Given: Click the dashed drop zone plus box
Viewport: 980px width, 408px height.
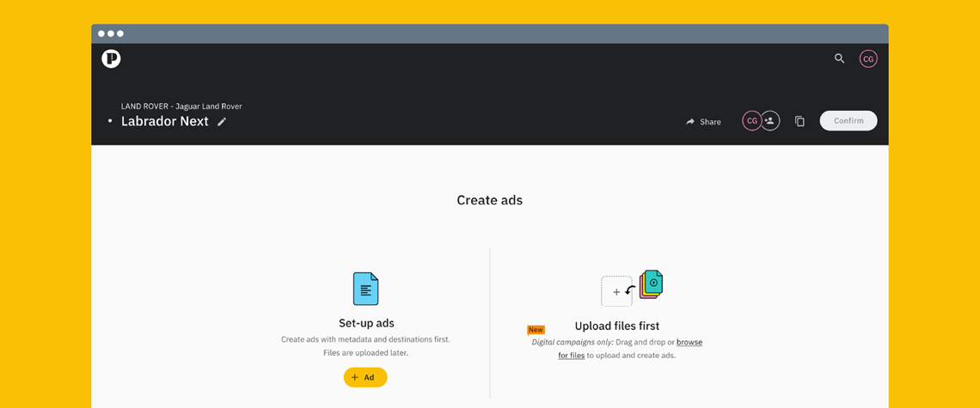Looking at the screenshot, I should [616, 291].
